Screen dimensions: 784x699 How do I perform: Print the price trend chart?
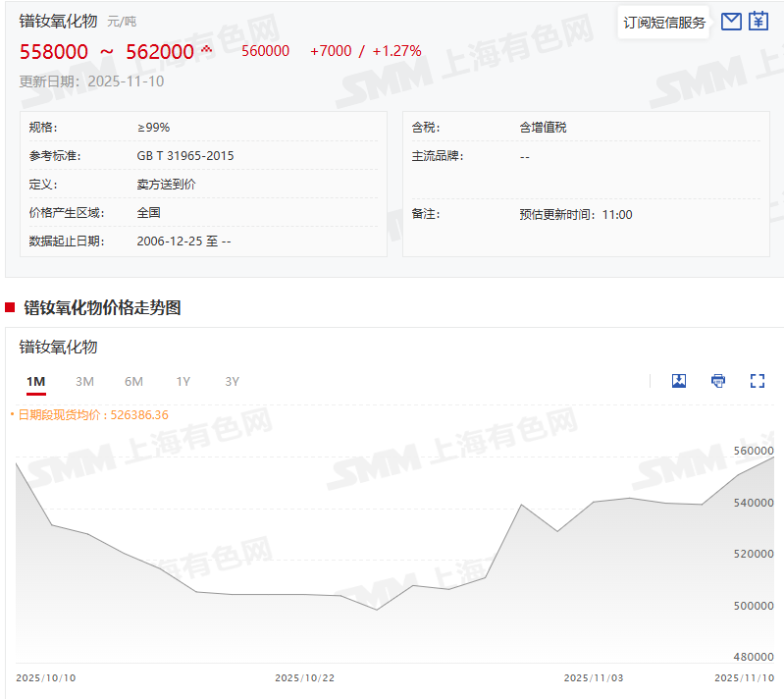coord(718,381)
